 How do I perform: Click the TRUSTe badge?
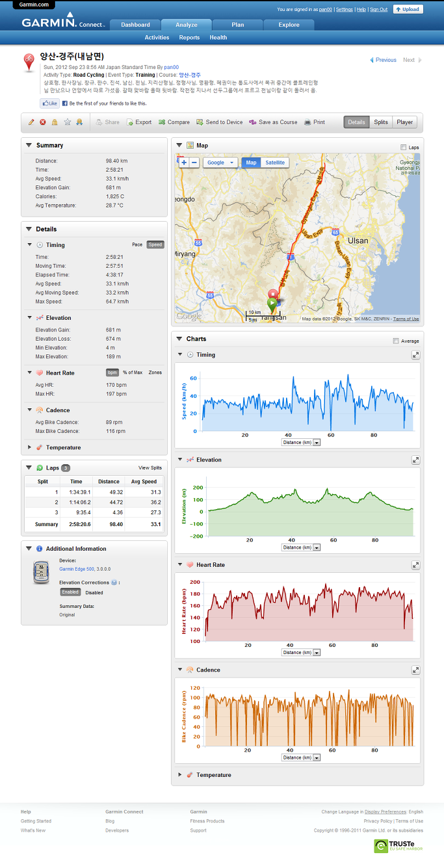(x=398, y=846)
